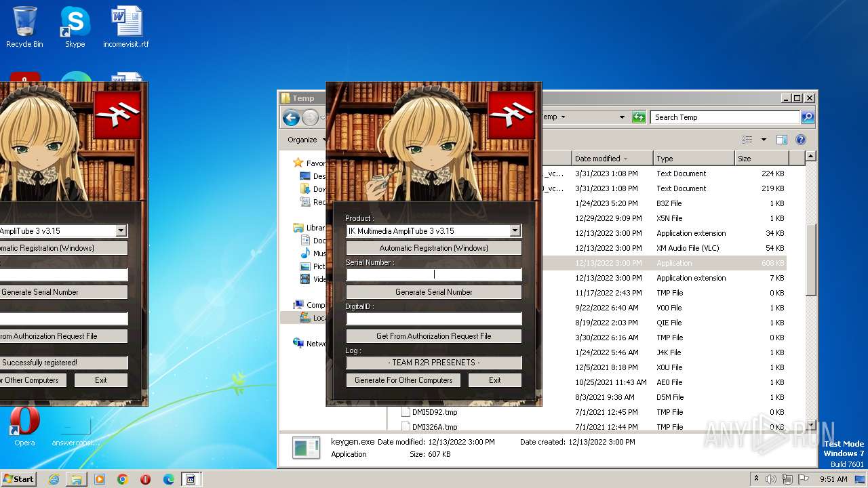Image resolution: width=868 pixels, height=488 pixels.
Task: Expand the Explorer address bar history dropdown
Action: tap(622, 117)
